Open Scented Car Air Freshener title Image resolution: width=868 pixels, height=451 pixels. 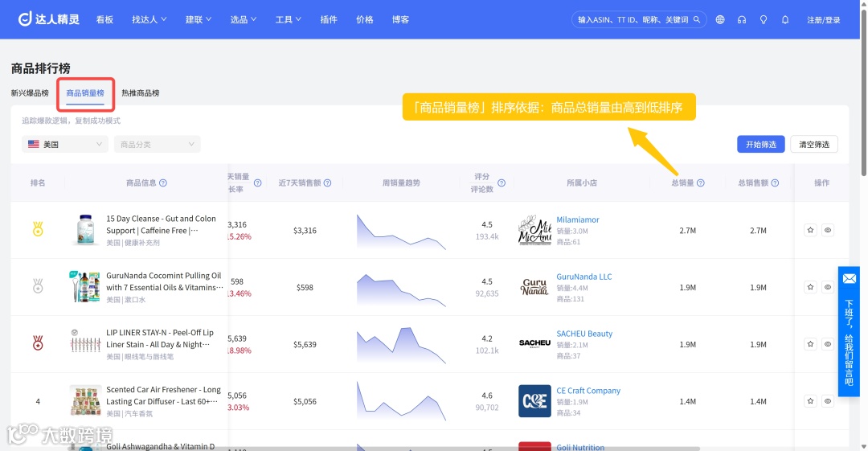tap(163, 396)
